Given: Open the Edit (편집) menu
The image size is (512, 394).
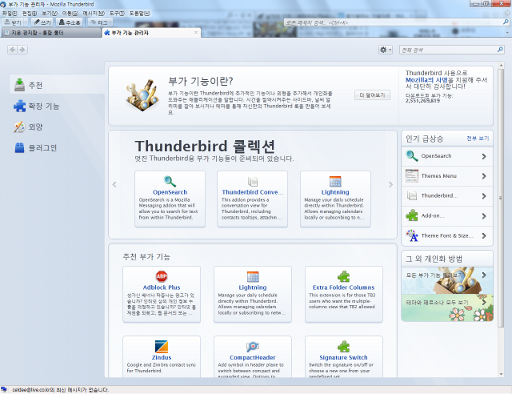Looking at the screenshot, I should (x=29, y=13).
